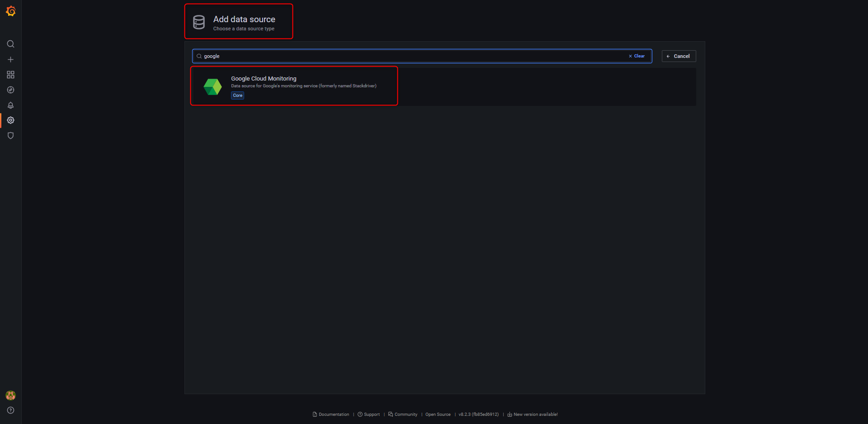Viewport: 868px width, 424px height.
Task: Open the Server Admin shield icon
Action: click(10, 136)
